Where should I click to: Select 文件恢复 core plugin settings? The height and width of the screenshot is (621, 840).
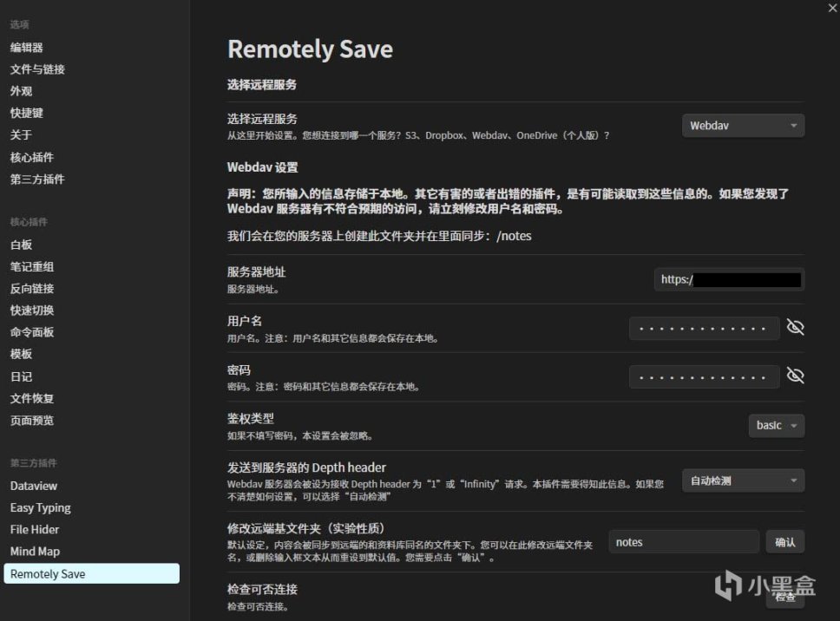click(31, 398)
